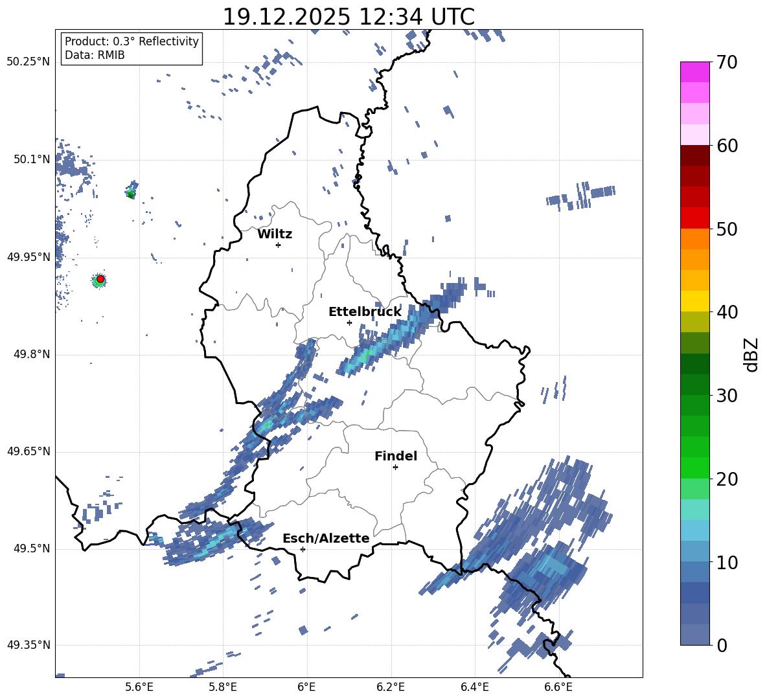Click the red radar site marker
Screen dimensions: 767x700
click(100, 279)
